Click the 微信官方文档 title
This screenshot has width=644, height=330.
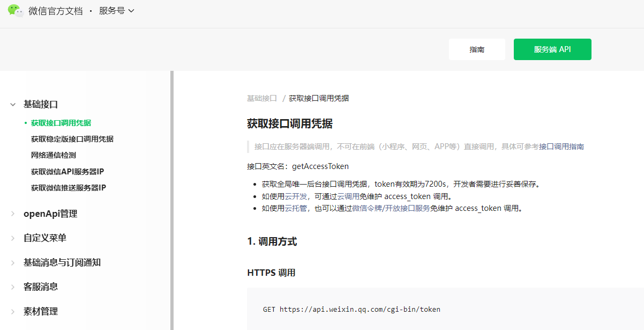coord(56,11)
